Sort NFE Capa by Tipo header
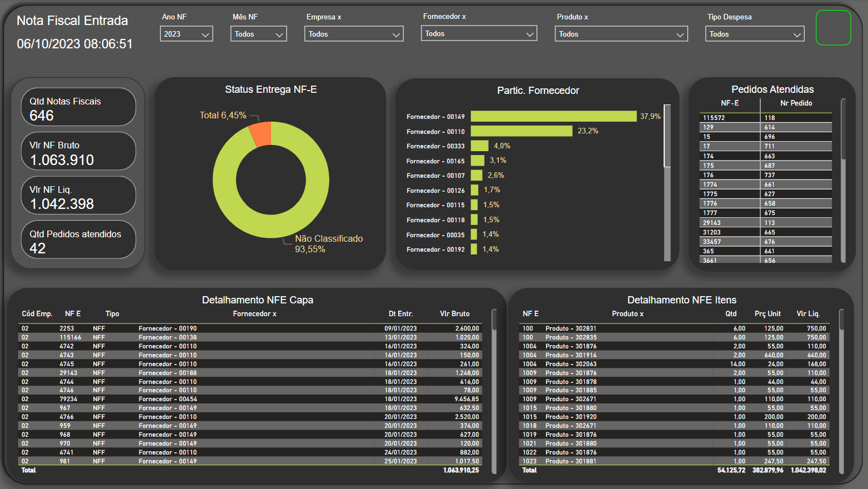Viewport: 868px width, 489px height. click(x=112, y=314)
